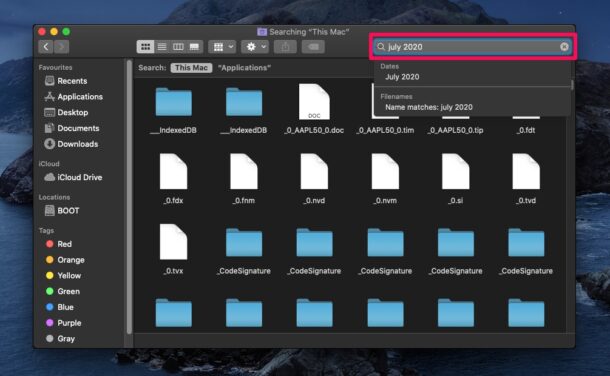Click the _0_AAPL50_0.tim file name
Viewport: 610px width, 376px height.
point(385,130)
